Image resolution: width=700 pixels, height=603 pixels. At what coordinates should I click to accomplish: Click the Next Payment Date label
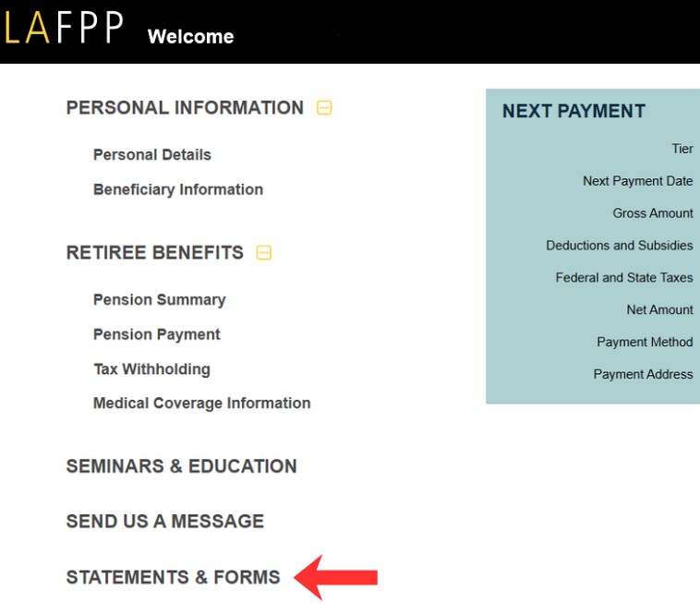coord(637,181)
